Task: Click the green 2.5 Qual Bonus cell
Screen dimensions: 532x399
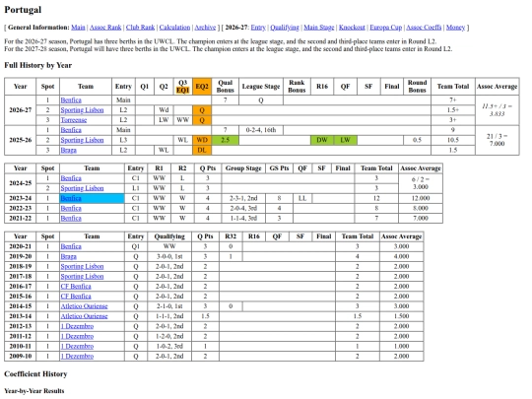Action: click(x=225, y=140)
